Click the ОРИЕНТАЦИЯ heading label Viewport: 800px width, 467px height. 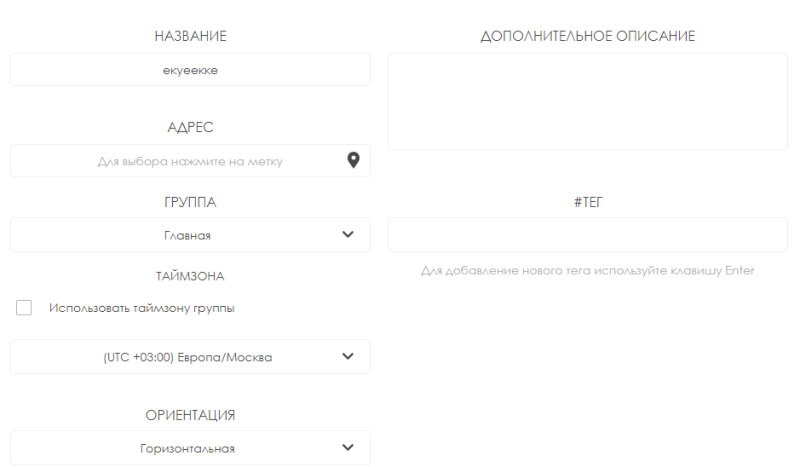click(x=190, y=415)
